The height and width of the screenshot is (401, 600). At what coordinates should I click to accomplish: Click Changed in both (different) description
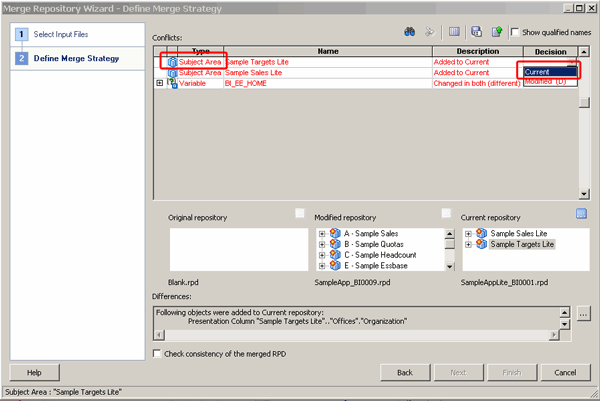tap(477, 83)
